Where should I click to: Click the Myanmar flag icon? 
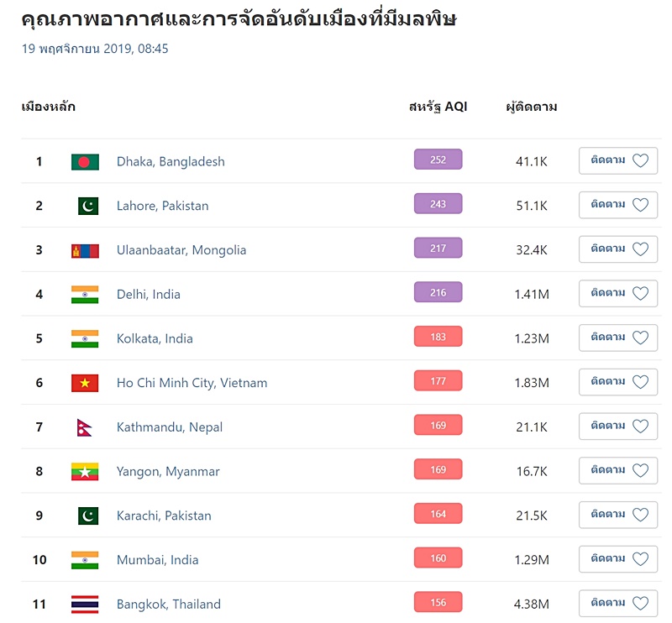[x=85, y=472]
